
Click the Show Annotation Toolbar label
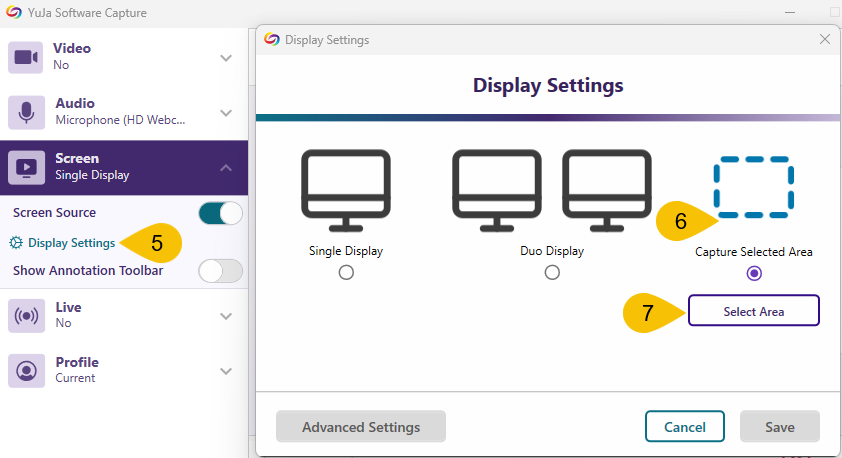pos(88,271)
